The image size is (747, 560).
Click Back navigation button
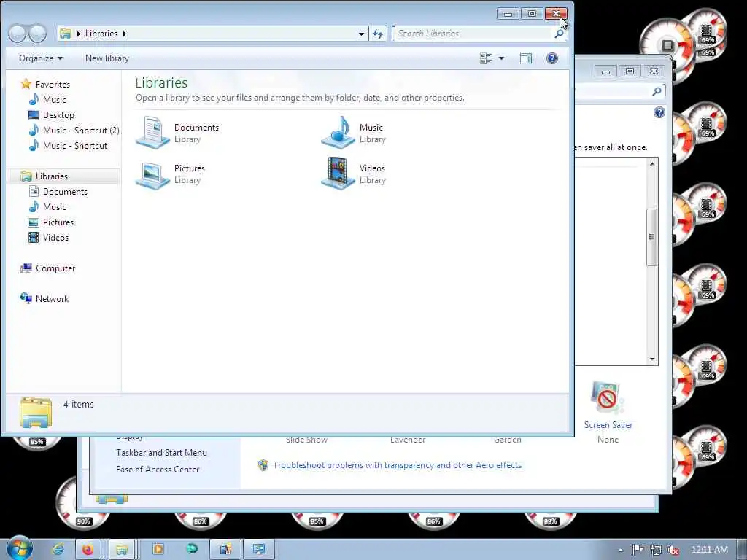[x=18, y=34]
